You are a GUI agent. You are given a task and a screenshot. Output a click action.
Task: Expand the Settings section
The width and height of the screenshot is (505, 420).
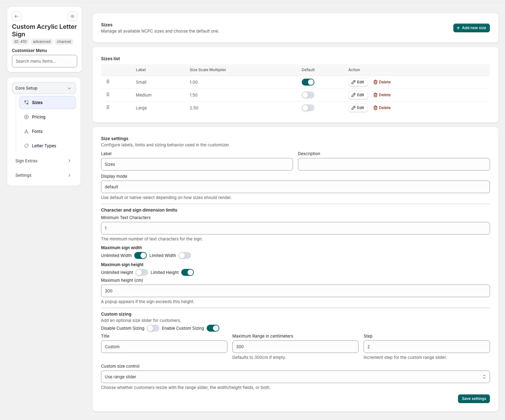pyautogui.click(x=44, y=175)
